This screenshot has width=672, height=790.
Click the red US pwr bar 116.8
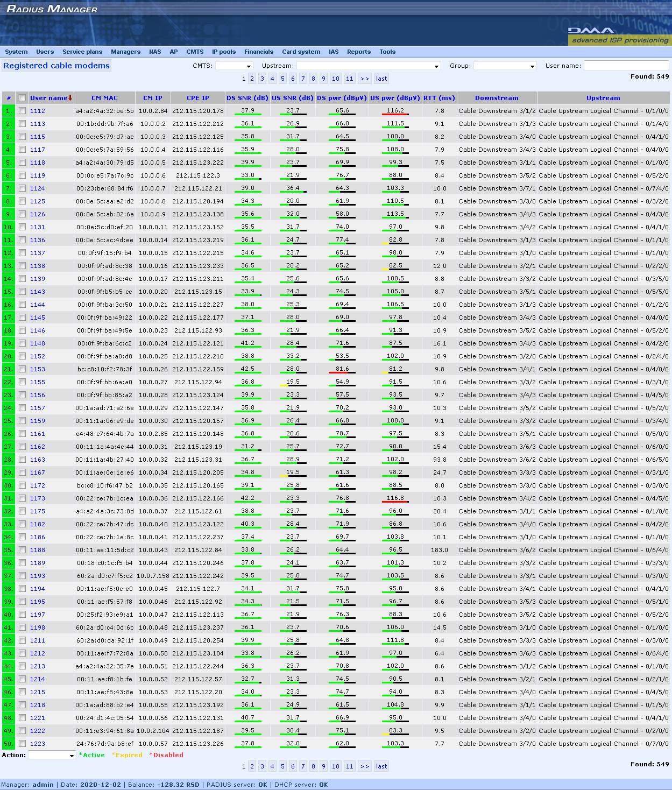coord(395,502)
